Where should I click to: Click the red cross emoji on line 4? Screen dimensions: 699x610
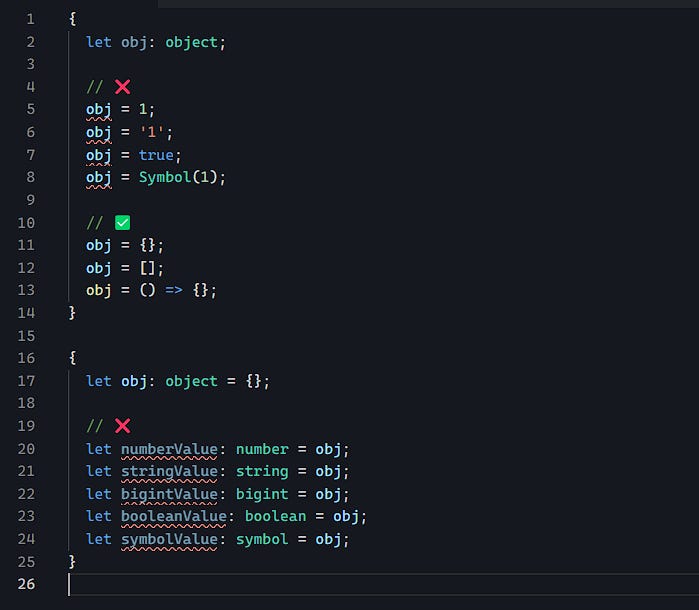(123, 87)
